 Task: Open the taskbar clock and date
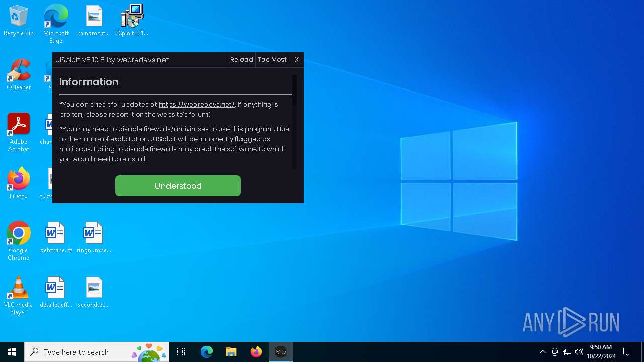tap(601, 352)
